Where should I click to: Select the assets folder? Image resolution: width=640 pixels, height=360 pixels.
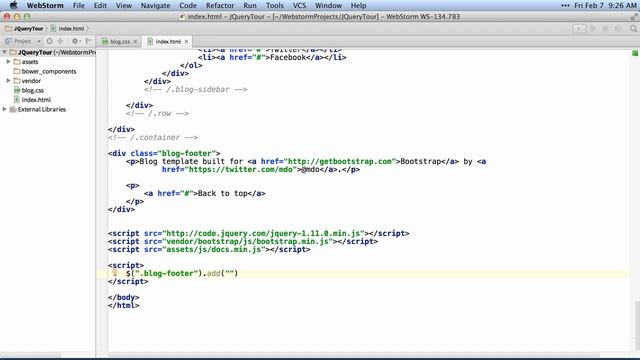click(29, 62)
